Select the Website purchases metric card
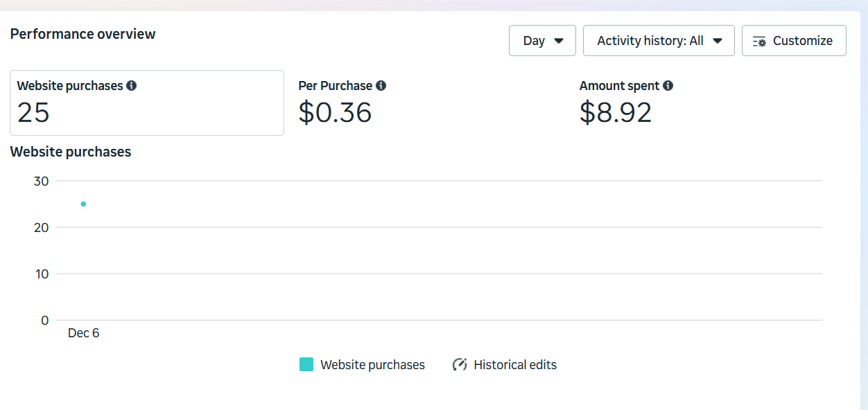Image resolution: width=868 pixels, height=410 pixels. pyautogui.click(x=146, y=102)
